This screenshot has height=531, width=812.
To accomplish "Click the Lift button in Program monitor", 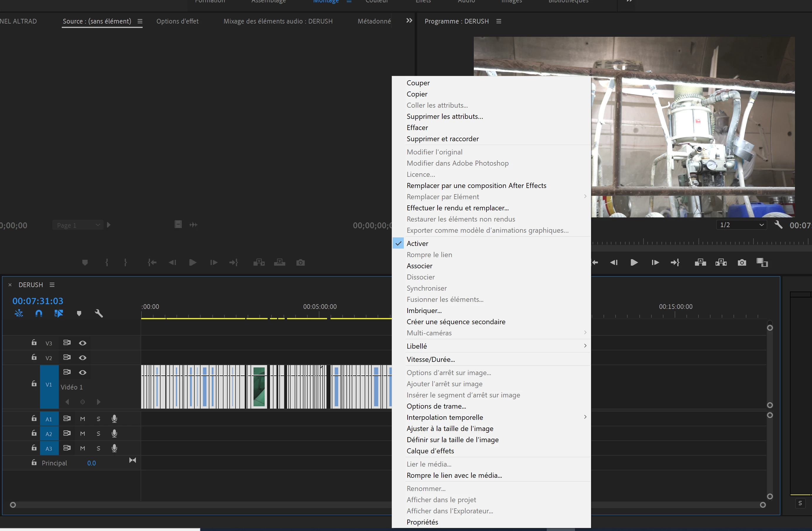I will 700,262.
